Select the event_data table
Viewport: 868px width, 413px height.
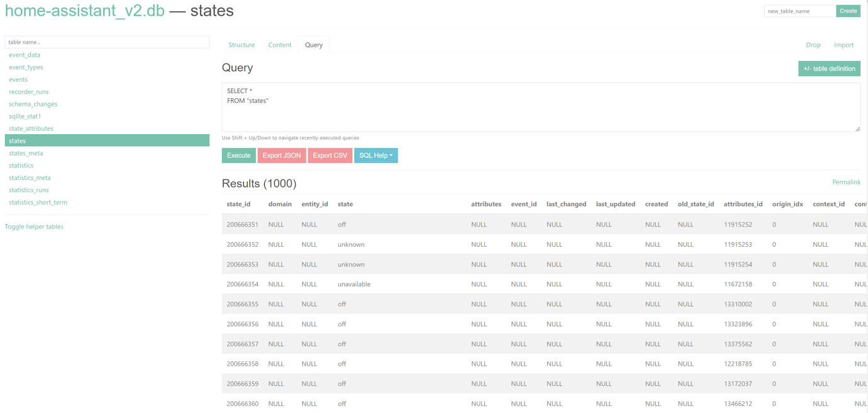pos(25,55)
